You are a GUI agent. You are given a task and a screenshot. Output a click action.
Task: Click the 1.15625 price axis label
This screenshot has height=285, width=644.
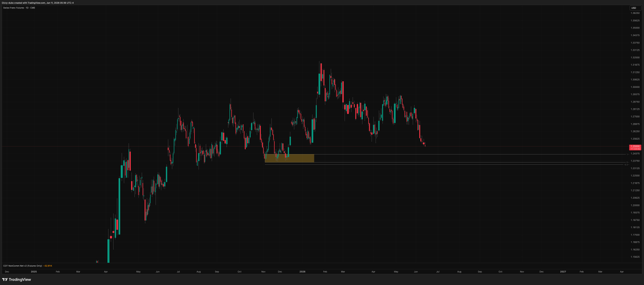(x=635, y=257)
